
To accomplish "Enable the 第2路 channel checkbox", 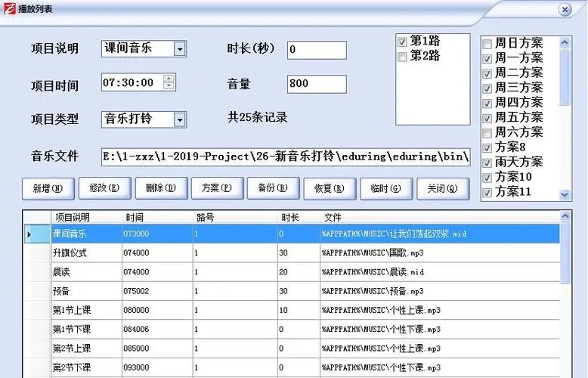I will coord(402,57).
